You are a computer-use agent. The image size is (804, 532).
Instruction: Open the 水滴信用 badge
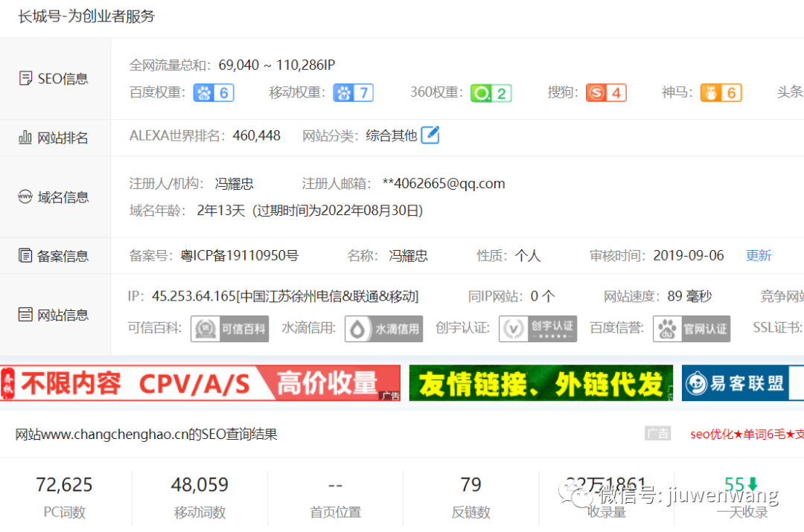pos(383,329)
